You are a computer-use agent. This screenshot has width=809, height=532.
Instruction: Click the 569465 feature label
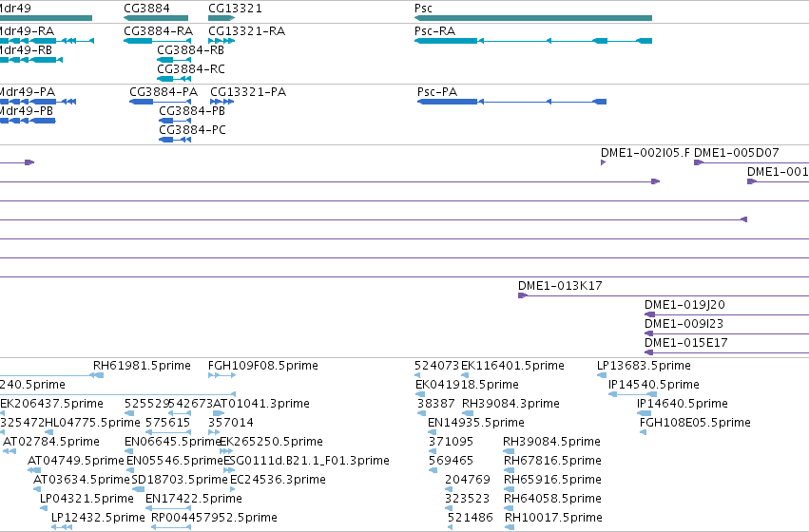pos(451,461)
